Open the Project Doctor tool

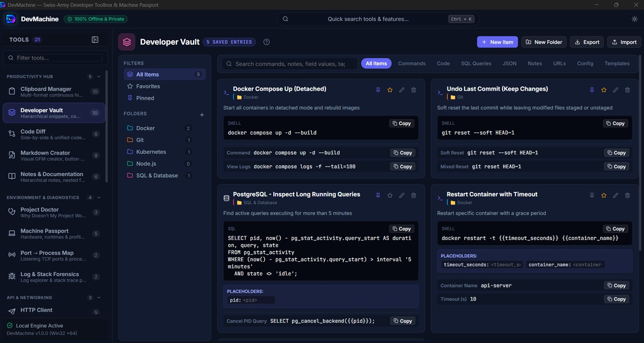click(54, 212)
